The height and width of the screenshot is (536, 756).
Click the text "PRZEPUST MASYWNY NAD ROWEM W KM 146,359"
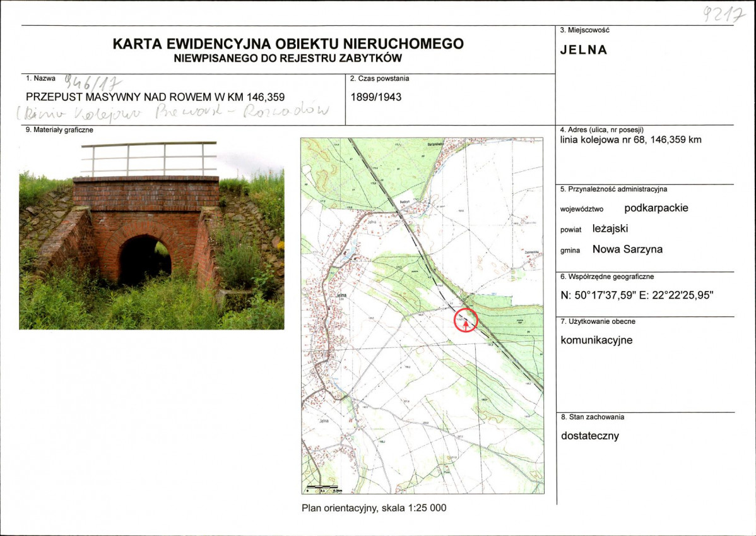[x=155, y=97]
